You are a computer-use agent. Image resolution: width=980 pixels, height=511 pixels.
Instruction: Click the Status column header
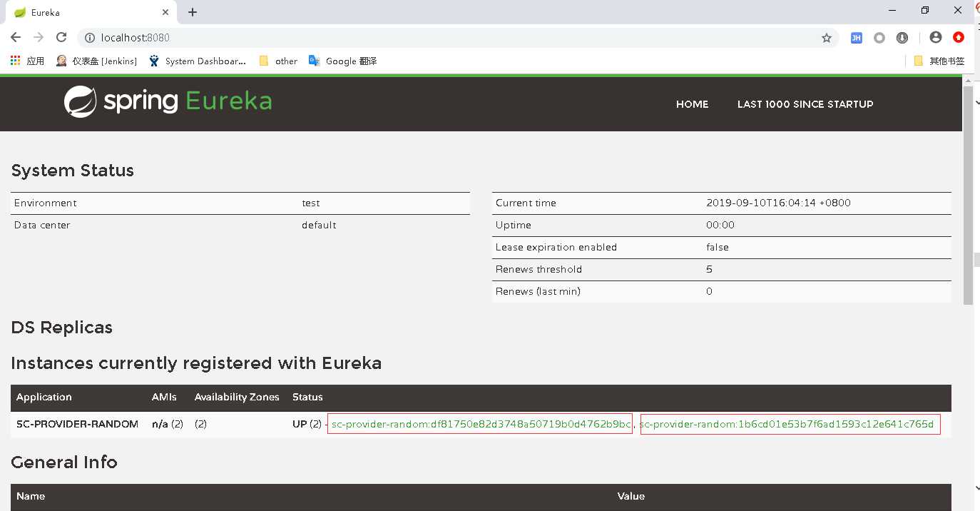307,397
